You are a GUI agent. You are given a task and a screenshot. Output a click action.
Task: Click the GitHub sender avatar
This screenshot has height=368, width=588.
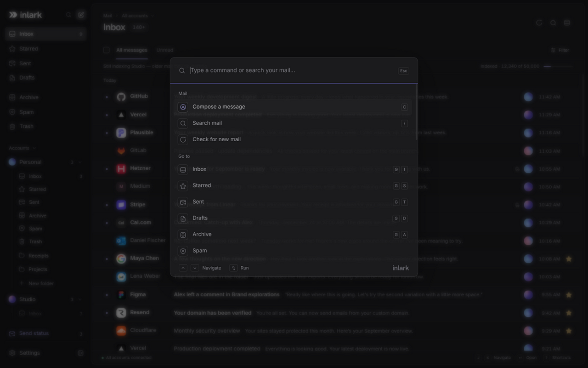[x=121, y=97]
